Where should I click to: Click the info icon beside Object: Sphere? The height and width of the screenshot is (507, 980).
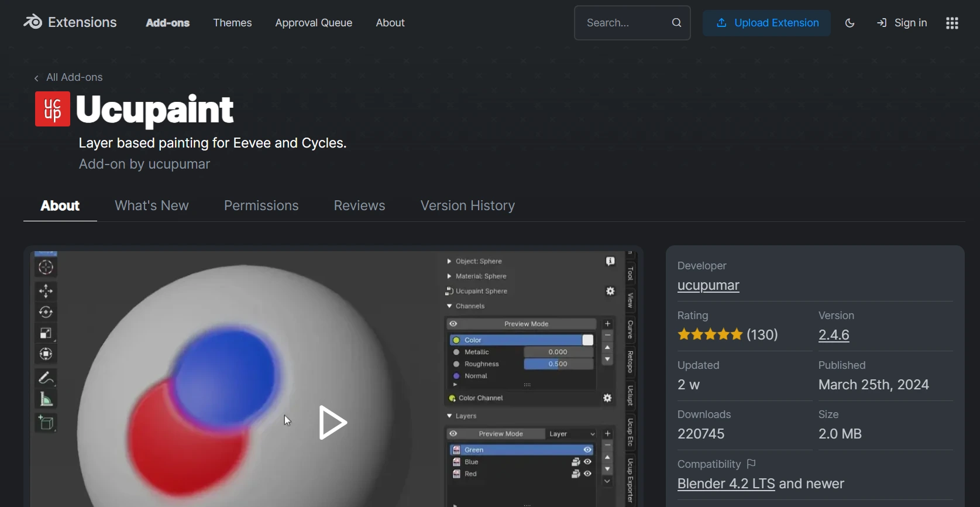(x=610, y=261)
